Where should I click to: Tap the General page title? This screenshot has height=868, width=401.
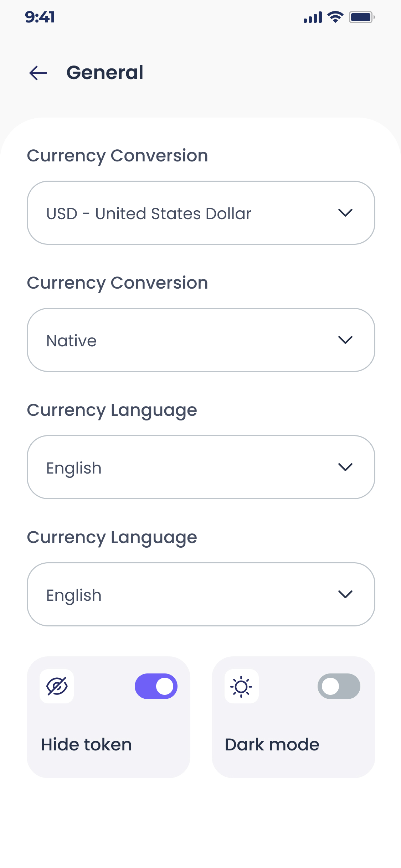click(x=105, y=73)
